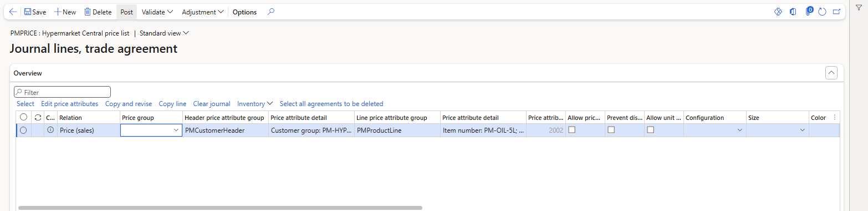This screenshot has height=211, width=868.
Task: Refresh the page icon
Action: click(x=823, y=12)
